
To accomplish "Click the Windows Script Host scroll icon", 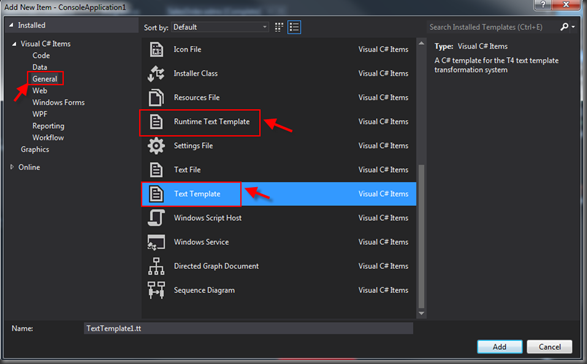I will (156, 218).
